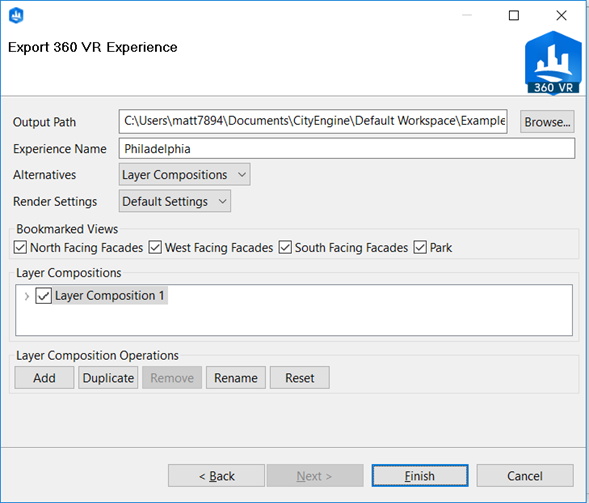Maximize the export dialog window
The width and height of the screenshot is (589, 503).
pyautogui.click(x=514, y=15)
